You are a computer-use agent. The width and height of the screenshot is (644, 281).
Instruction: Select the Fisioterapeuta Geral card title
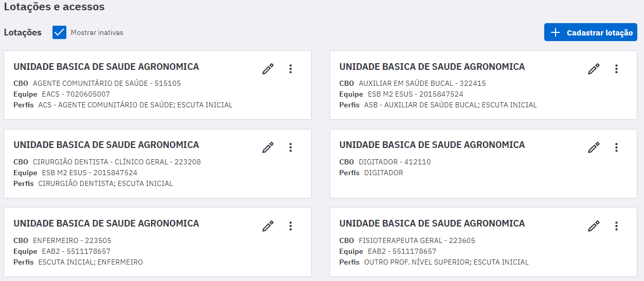[432, 223]
